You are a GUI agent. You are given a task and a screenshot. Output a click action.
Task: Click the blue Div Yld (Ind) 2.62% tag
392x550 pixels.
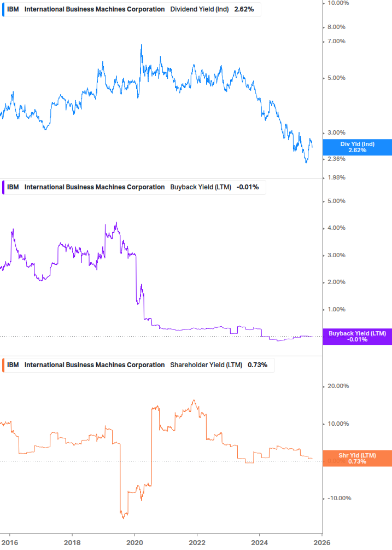(358, 147)
